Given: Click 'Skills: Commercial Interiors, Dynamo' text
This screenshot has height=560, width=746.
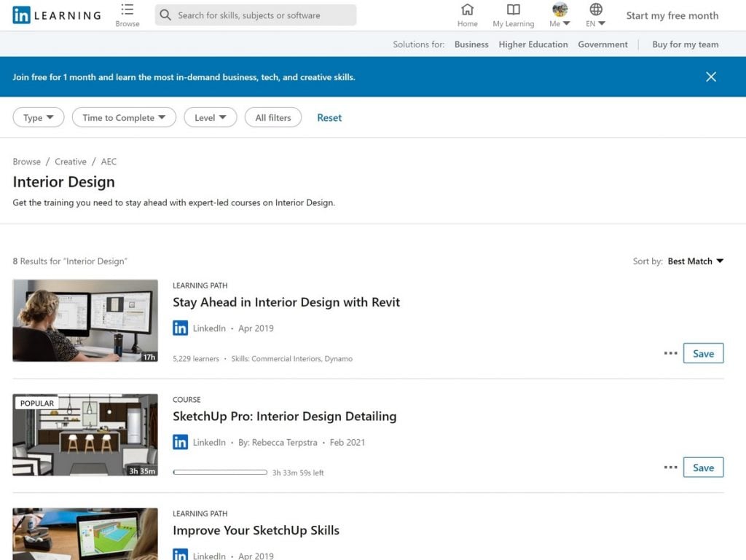Looking at the screenshot, I should pyautogui.click(x=291, y=358).
